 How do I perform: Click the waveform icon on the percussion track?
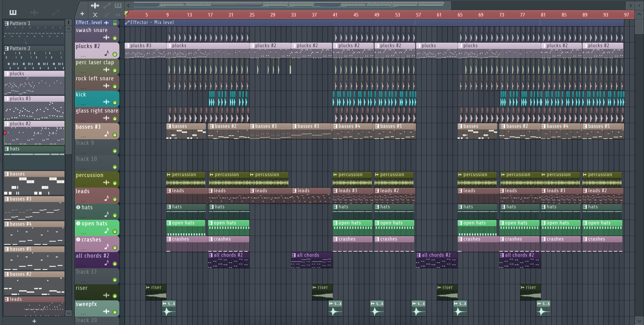106,182
